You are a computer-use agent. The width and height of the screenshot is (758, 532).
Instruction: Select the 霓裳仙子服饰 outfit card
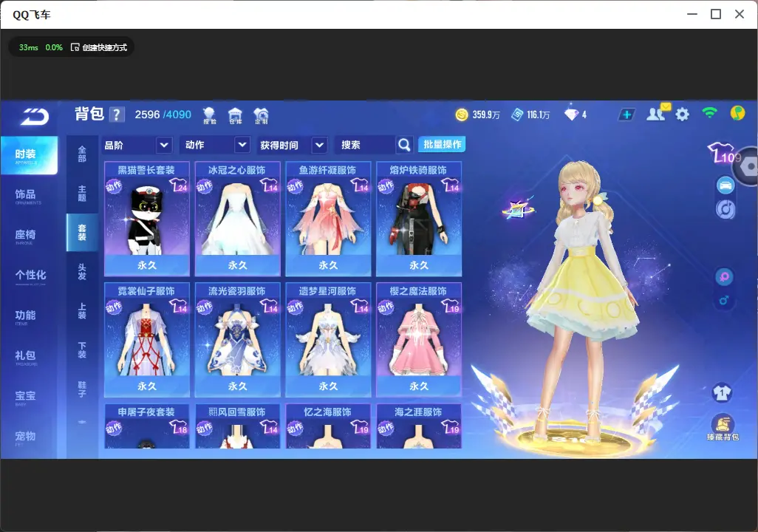147,339
